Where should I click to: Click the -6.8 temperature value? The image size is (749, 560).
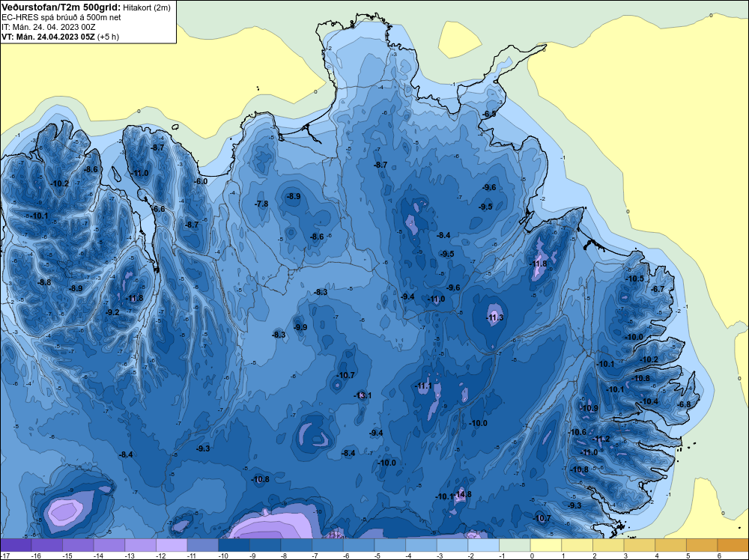pyautogui.click(x=684, y=404)
